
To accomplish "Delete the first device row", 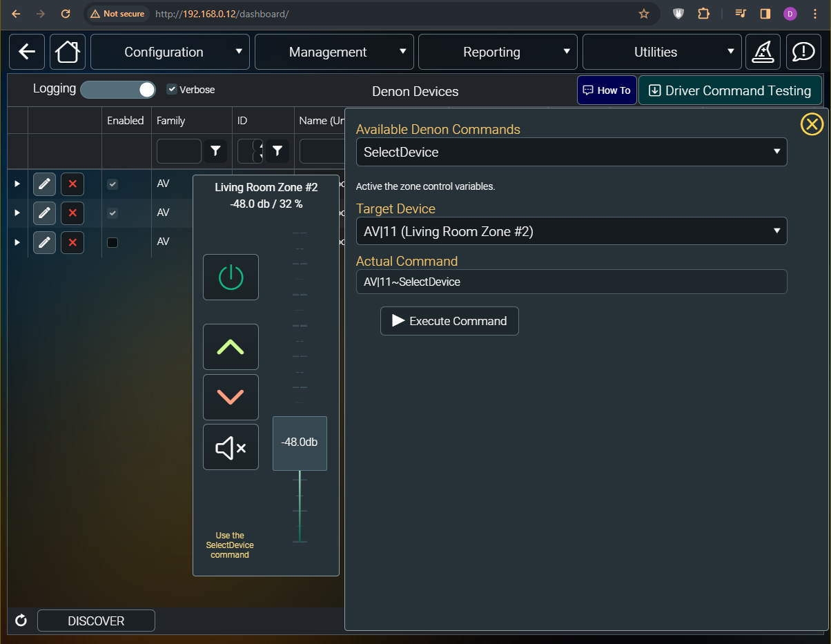I will coord(72,184).
